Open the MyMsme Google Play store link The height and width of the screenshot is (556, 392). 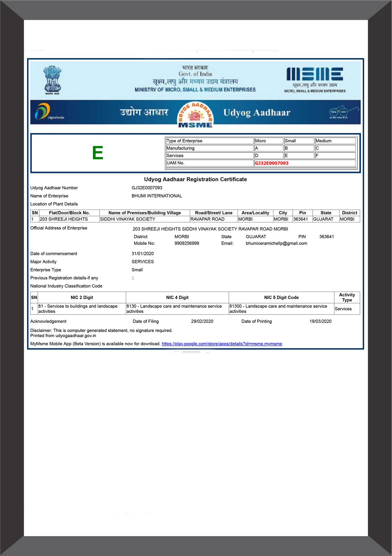click(222, 344)
